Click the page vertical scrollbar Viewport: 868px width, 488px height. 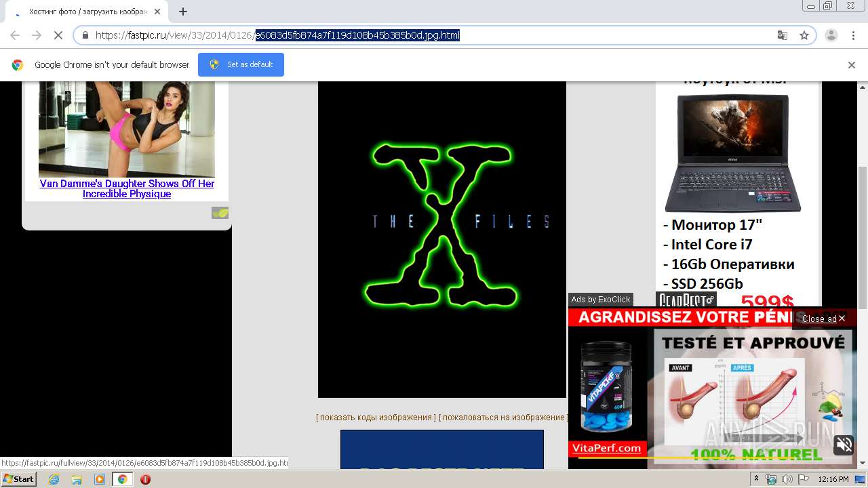pyautogui.click(x=863, y=237)
